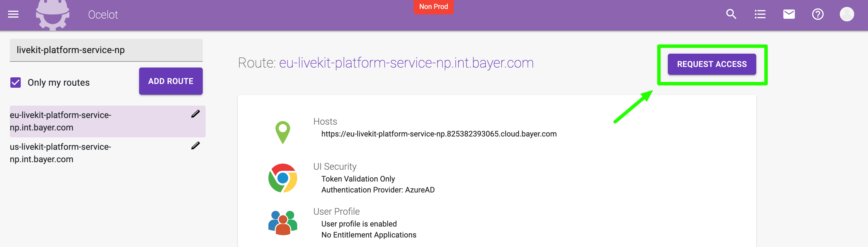Click No Entitlement Applications text
The height and width of the screenshot is (247, 868).
click(x=369, y=235)
